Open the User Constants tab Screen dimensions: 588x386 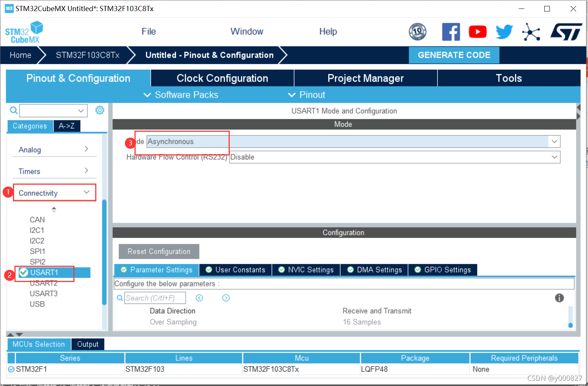click(236, 270)
